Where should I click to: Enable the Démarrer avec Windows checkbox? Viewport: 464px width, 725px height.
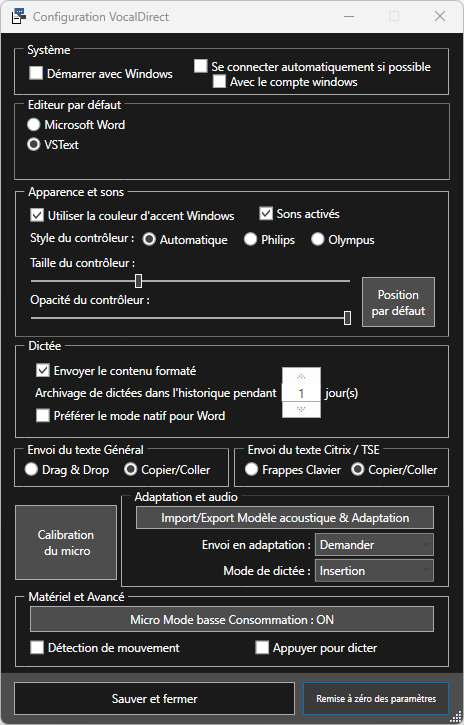tap(36, 73)
